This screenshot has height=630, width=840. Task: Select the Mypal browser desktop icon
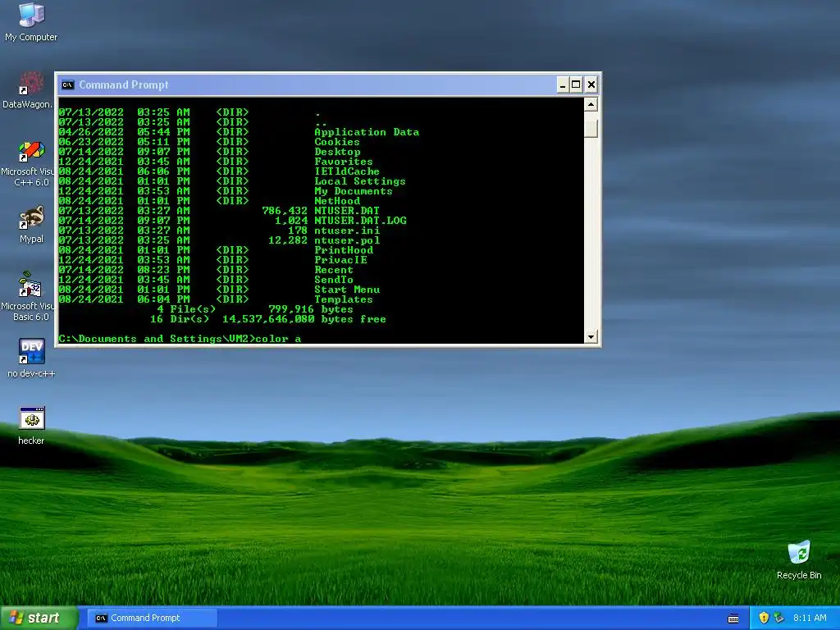(x=31, y=225)
